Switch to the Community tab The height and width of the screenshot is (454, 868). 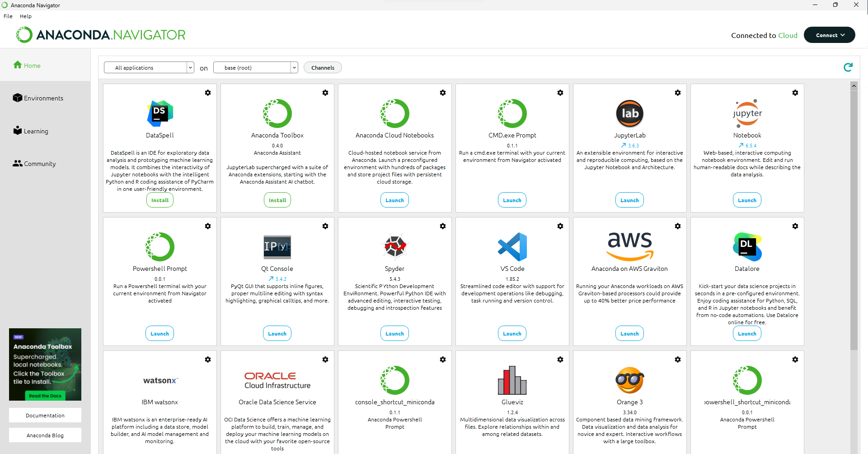pos(45,164)
